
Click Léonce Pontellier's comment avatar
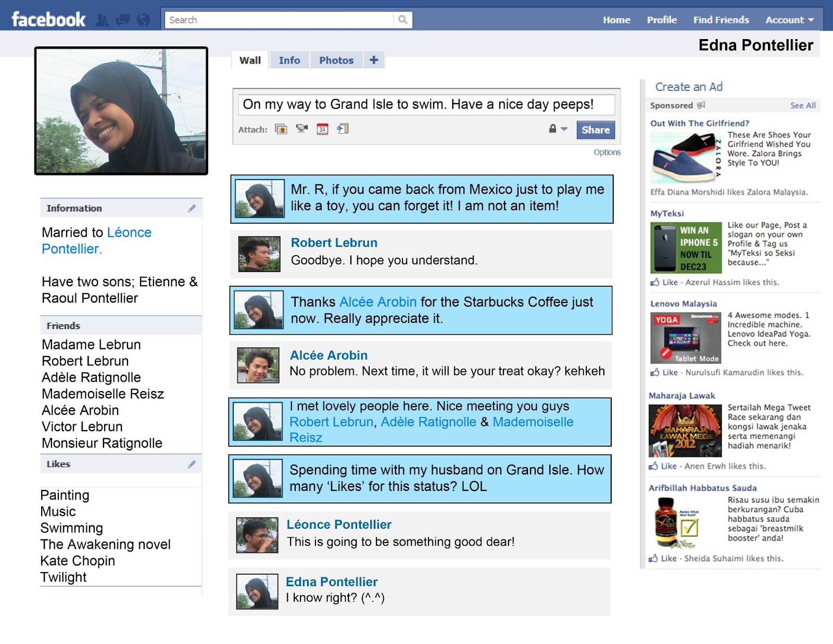point(257,535)
